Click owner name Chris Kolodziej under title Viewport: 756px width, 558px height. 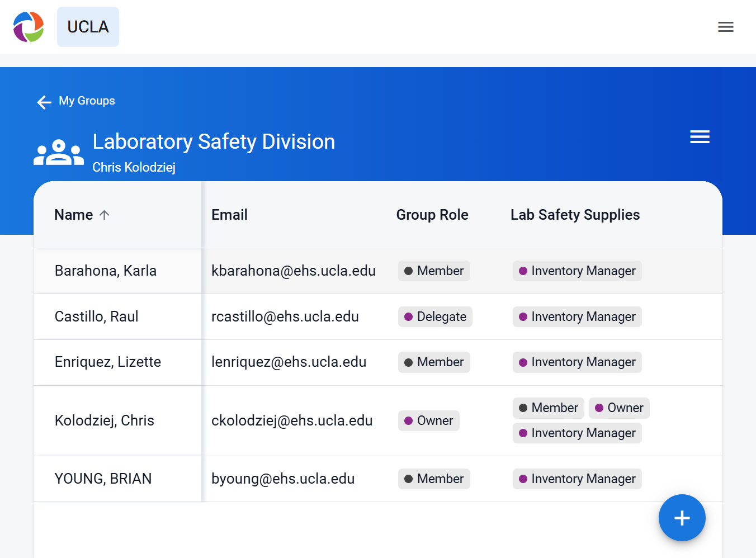[134, 167]
